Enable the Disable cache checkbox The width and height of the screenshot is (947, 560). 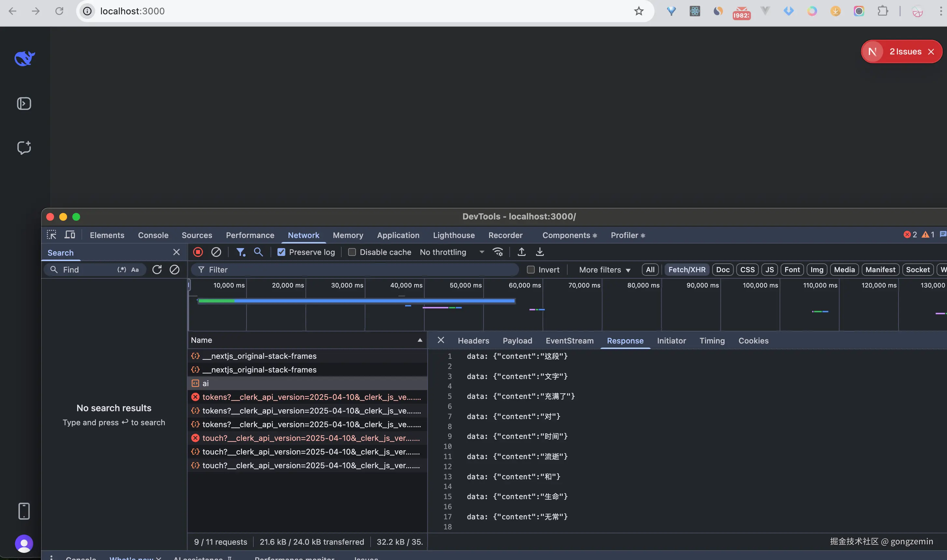click(352, 252)
